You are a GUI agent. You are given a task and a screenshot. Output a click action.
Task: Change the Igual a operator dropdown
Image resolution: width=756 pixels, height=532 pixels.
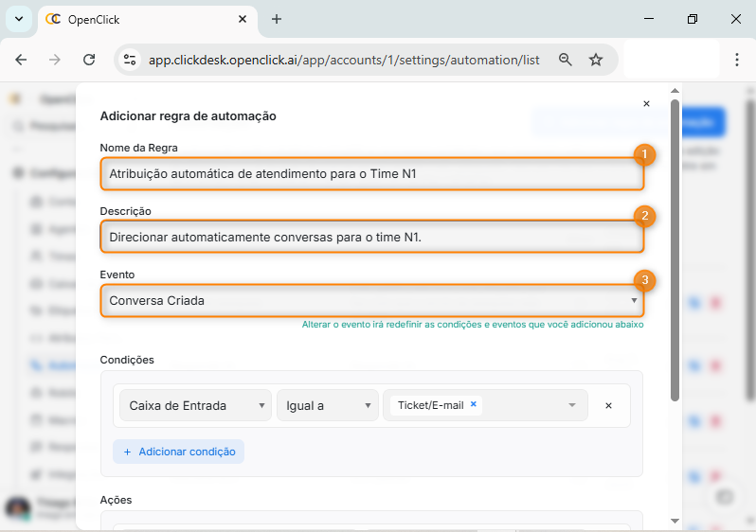(x=327, y=405)
